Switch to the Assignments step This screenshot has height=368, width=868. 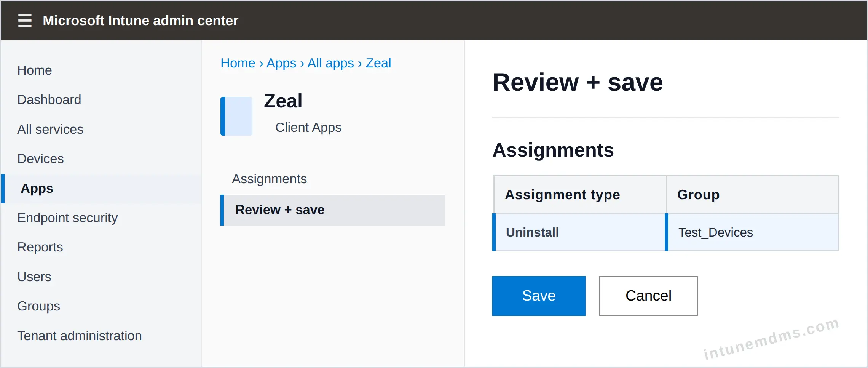(270, 179)
